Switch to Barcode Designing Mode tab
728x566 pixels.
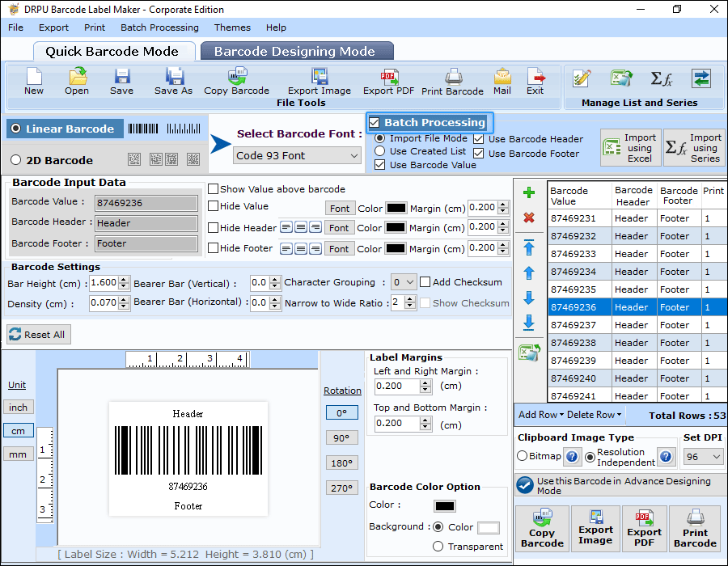[297, 51]
